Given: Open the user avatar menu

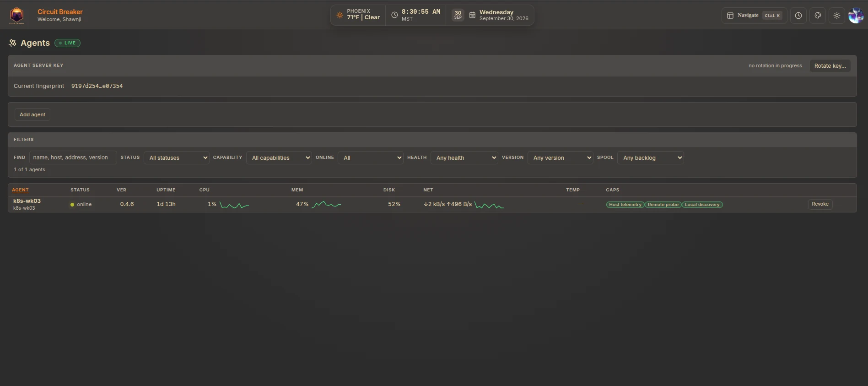Looking at the screenshot, I should tap(856, 16).
